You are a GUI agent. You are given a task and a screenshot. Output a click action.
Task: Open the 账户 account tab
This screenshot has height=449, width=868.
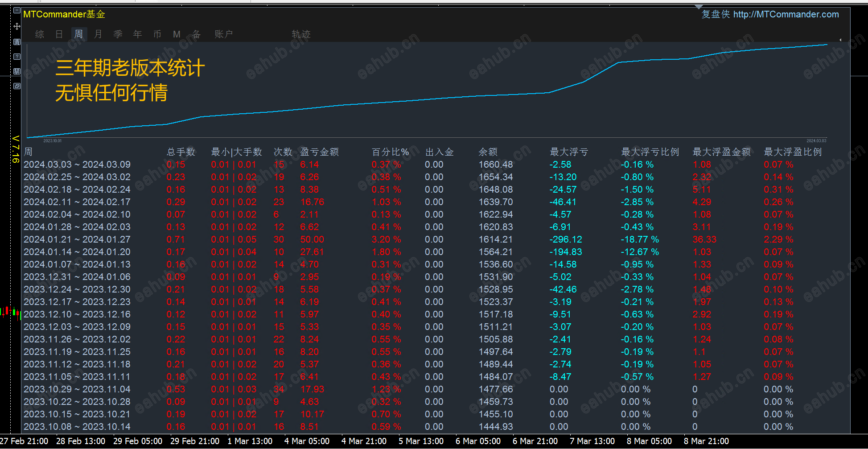click(223, 34)
